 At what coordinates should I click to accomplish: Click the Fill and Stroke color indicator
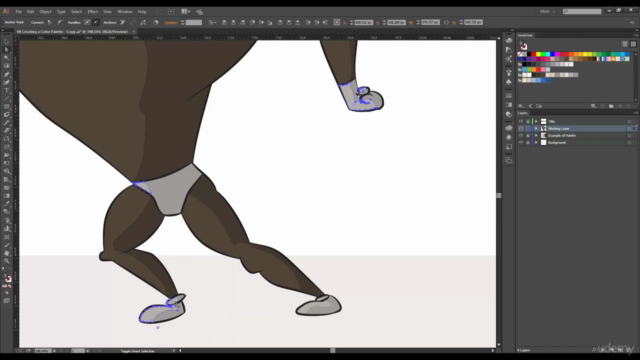(7, 279)
